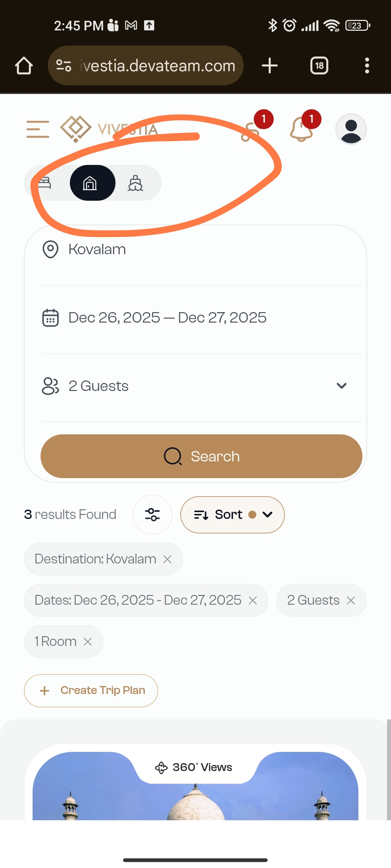Tap the trip route icon with badge
Image resolution: width=391 pixels, height=868 pixels.
[251, 131]
